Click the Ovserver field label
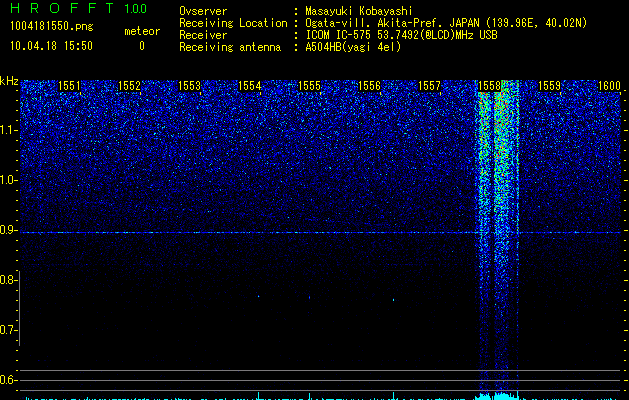 203,11
